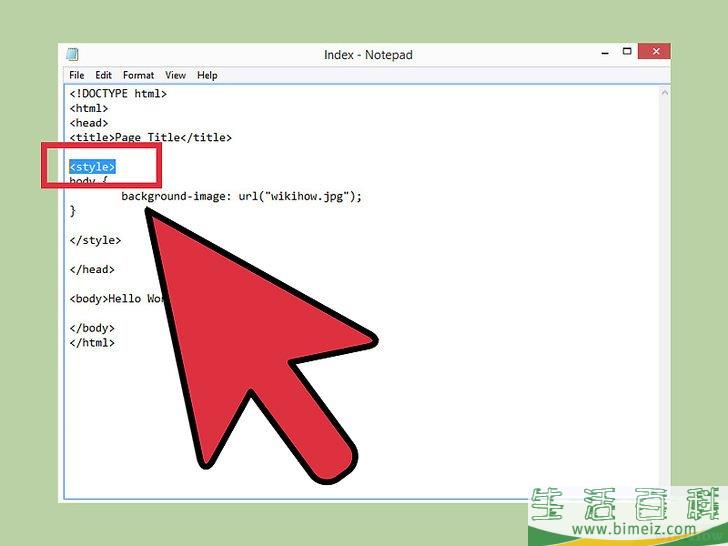Image resolution: width=728 pixels, height=546 pixels.
Task: Open the Help menu
Action: pos(207,75)
